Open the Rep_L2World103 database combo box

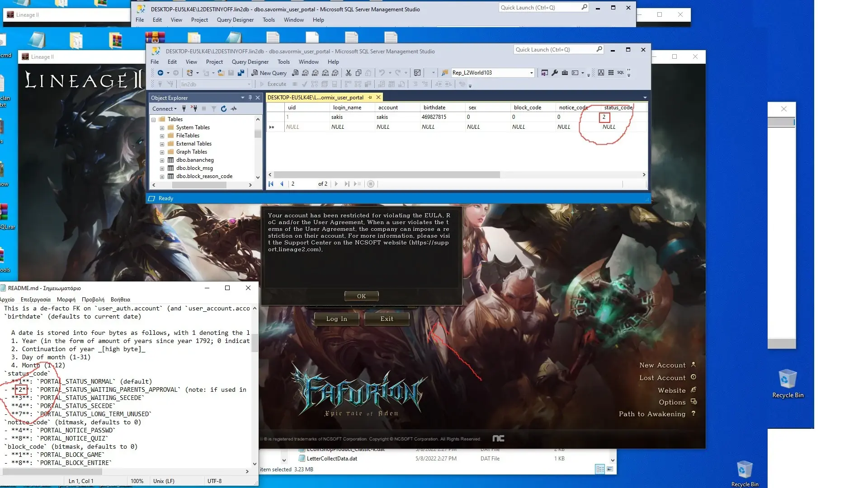[x=493, y=73]
